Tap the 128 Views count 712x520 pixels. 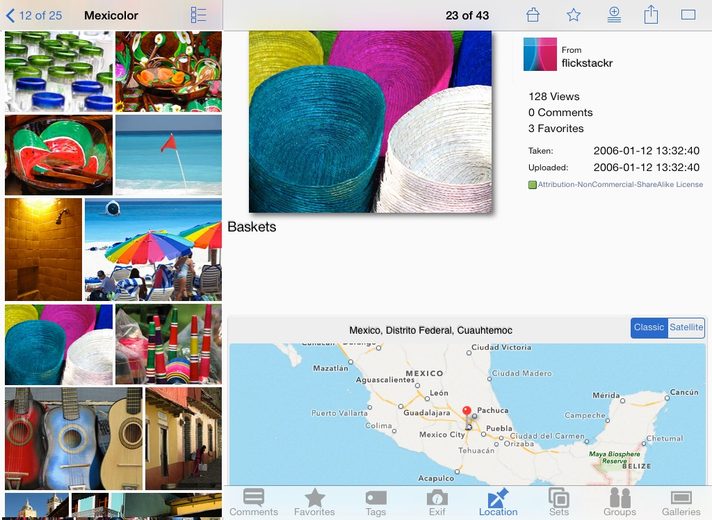click(554, 96)
